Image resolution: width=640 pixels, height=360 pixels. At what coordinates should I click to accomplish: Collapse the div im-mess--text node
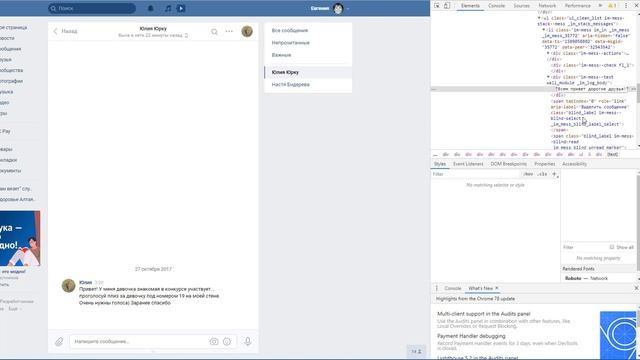coord(548,77)
